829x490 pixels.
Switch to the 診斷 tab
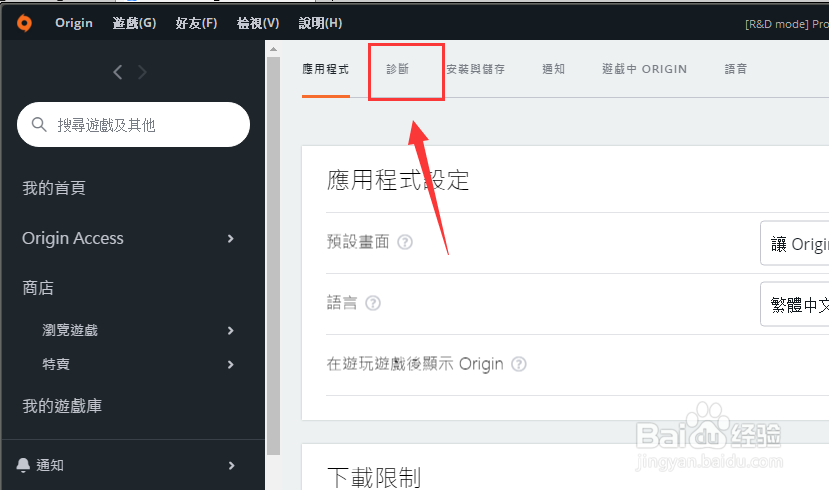tap(398, 69)
